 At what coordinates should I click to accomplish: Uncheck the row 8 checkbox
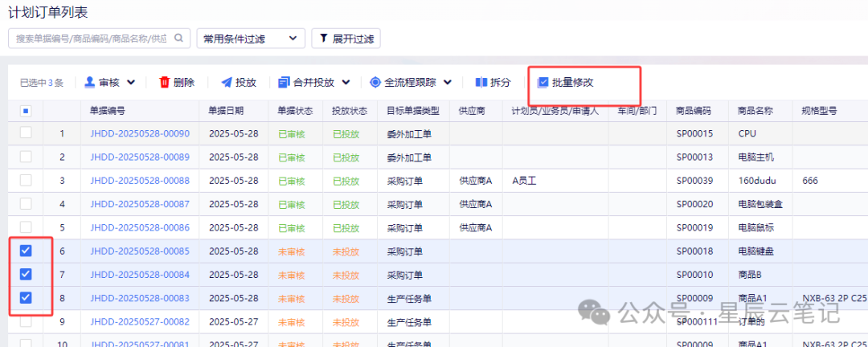click(x=26, y=298)
